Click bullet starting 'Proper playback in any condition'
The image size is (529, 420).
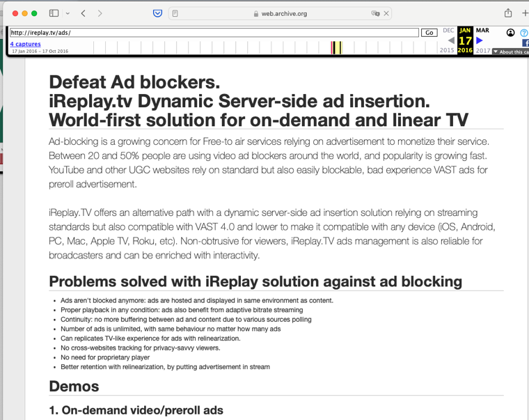(182, 310)
